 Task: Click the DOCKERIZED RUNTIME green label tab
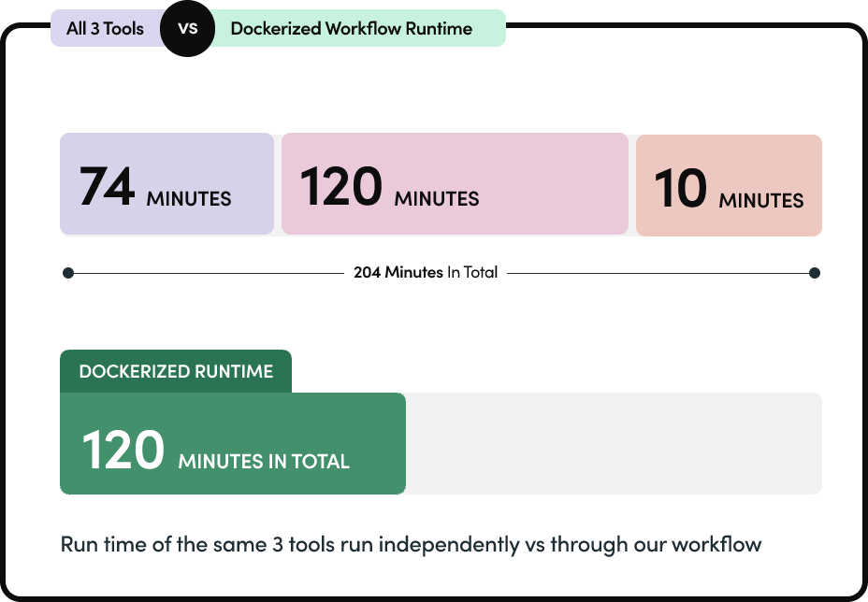(x=176, y=371)
